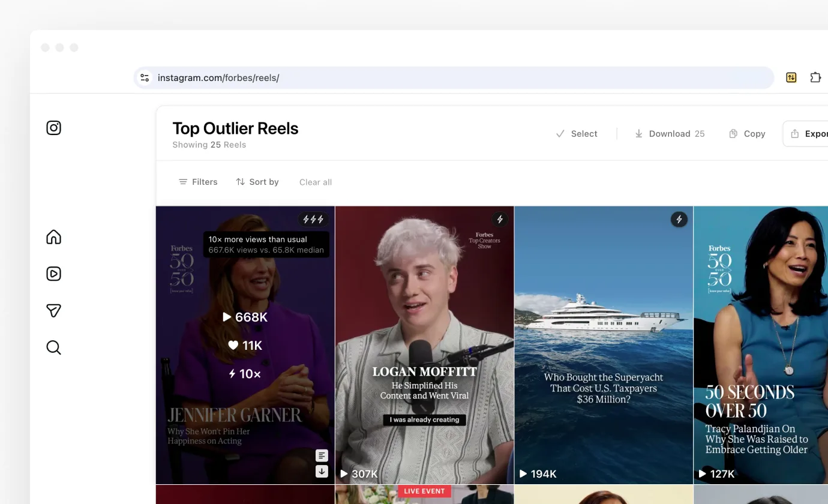Download all 25 reels
828x504 pixels.
(670, 134)
